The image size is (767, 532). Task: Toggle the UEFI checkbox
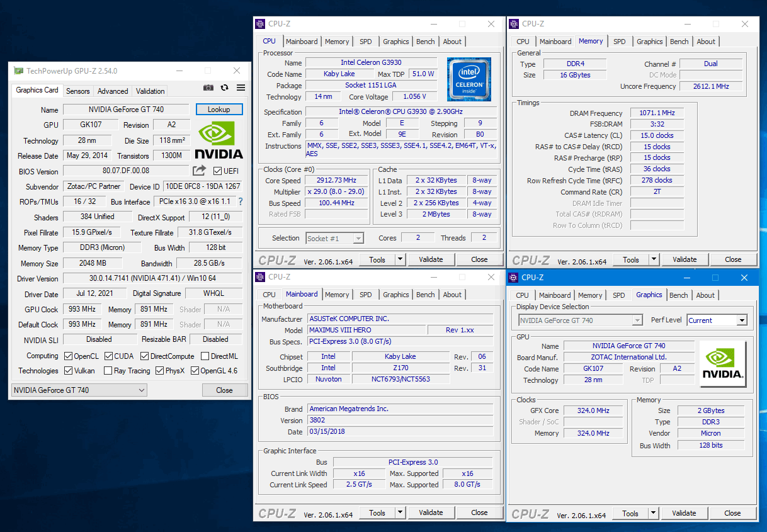tap(217, 171)
